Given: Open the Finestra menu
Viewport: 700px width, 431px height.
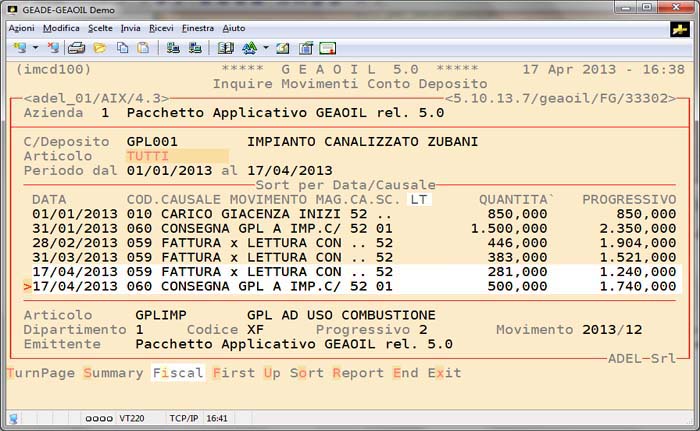Looking at the screenshot, I should 197,28.
